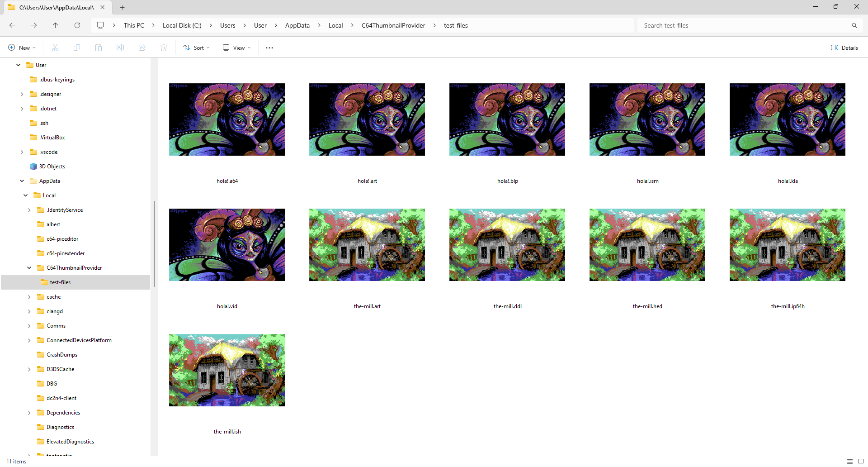This screenshot has width=868, height=467.
Task: Click the navigation pane scrollbar
Action: tap(154, 243)
